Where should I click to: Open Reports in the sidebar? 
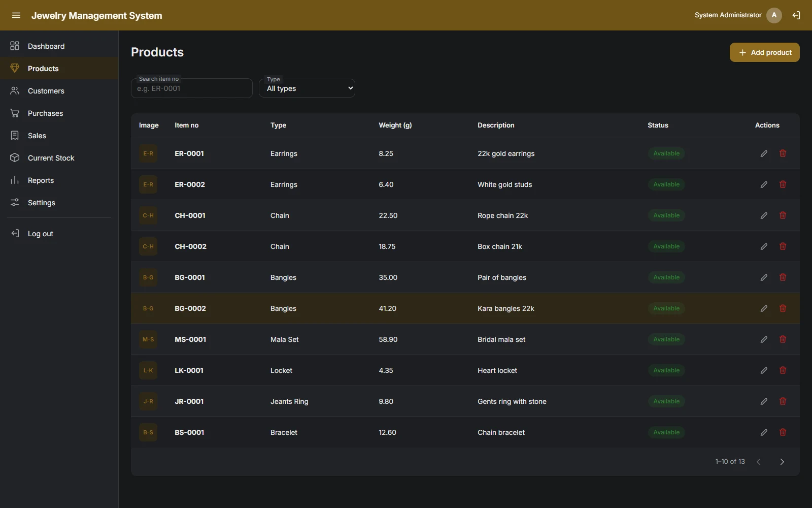click(59, 180)
